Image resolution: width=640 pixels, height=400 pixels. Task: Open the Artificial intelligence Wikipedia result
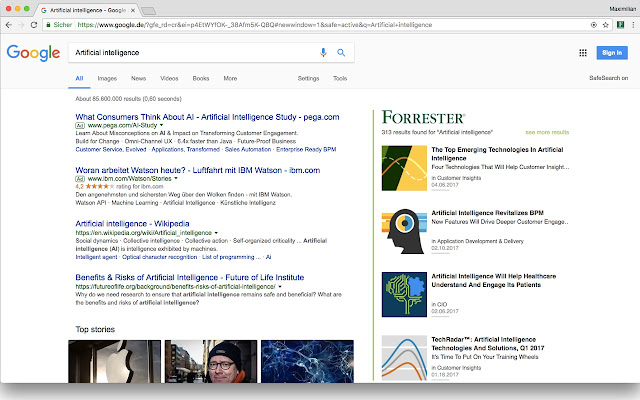tap(132, 224)
